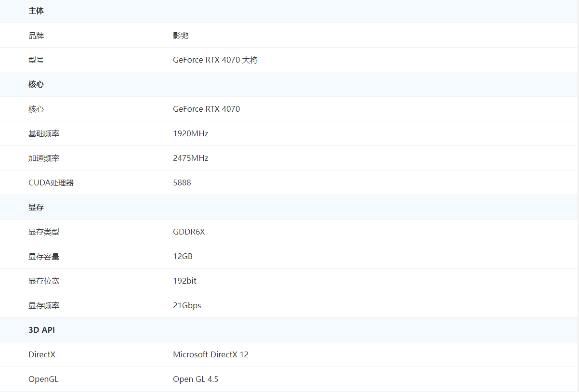
Task: Select the 品牌 row label
Action: pos(36,35)
